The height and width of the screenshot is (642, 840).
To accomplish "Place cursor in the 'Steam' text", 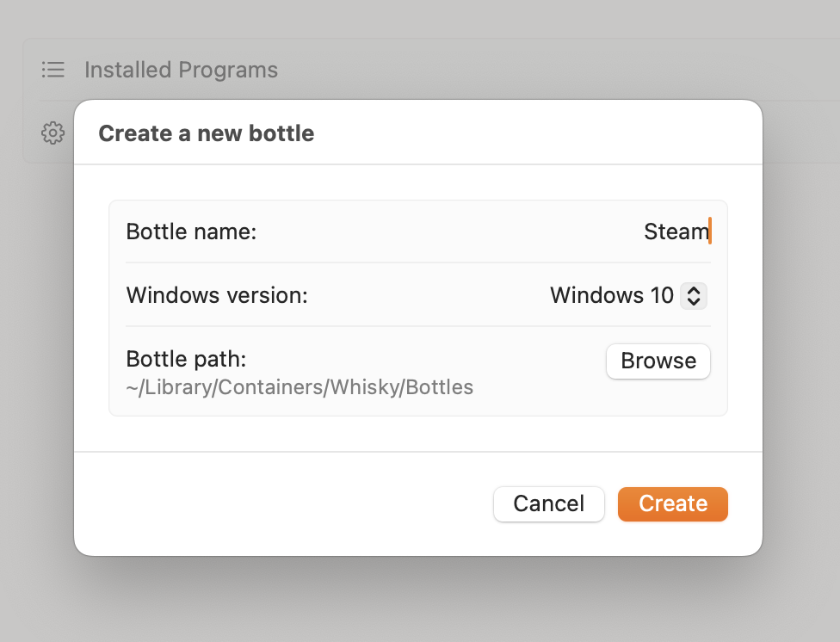I will pyautogui.click(x=676, y=231).
